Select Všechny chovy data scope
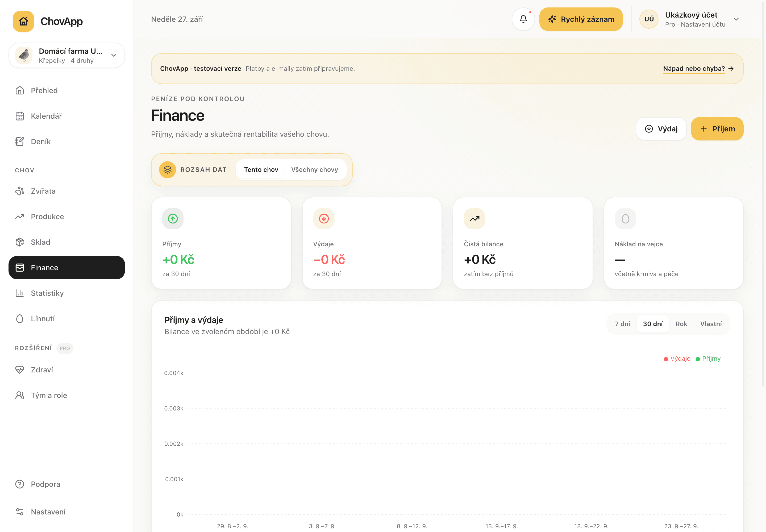 [315, 170]
